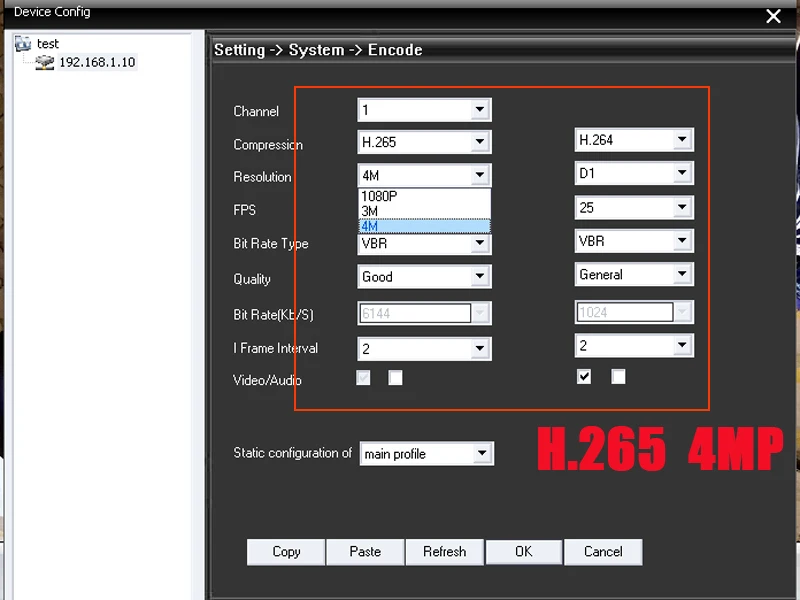
Task: Open the main stream I Frame Interval dropdown
Action: pyautogui.click(x=424, y=349)
